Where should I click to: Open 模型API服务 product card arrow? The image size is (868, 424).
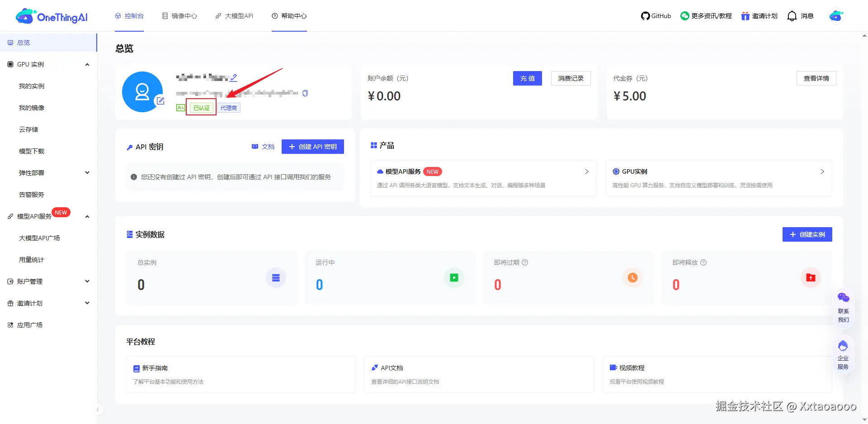(587, 172)
